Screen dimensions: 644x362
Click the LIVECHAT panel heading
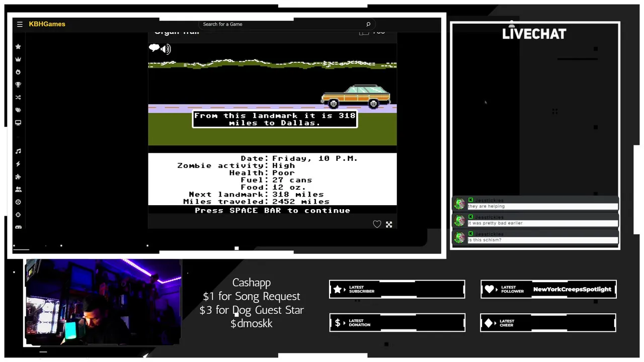click(x=534, y=34)
